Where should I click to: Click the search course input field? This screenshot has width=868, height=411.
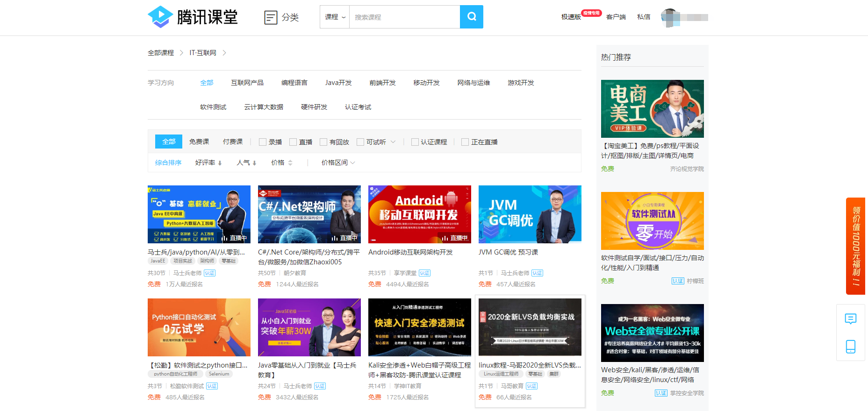click(x=404, y=17)
